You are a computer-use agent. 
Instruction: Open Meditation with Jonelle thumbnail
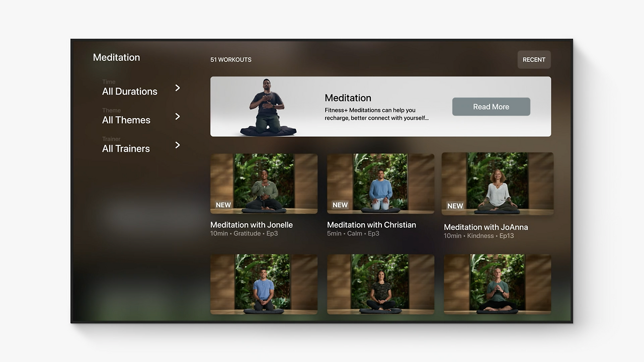click(264, 184)
